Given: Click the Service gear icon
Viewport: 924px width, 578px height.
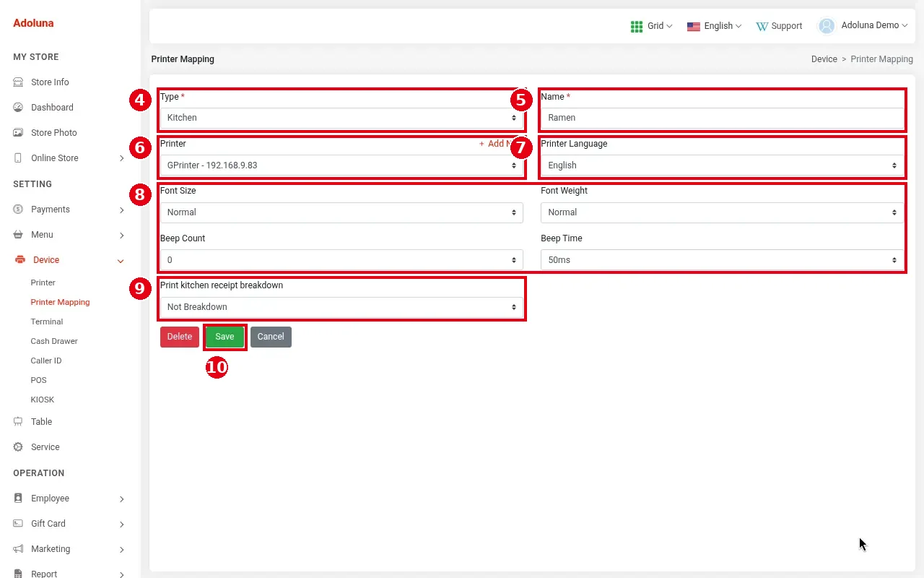Looking at the screenshot, I should click(x=18, y=447).
